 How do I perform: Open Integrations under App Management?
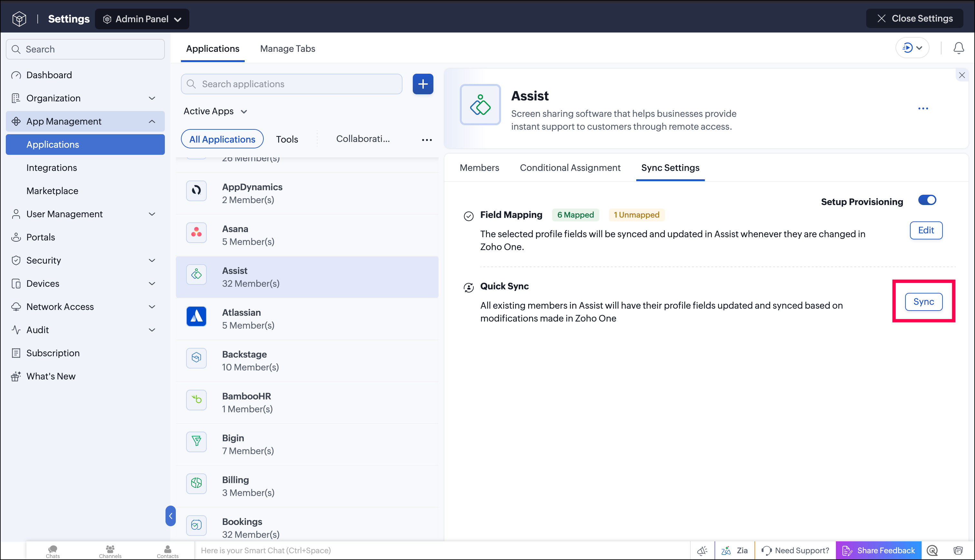click(85, 168)
